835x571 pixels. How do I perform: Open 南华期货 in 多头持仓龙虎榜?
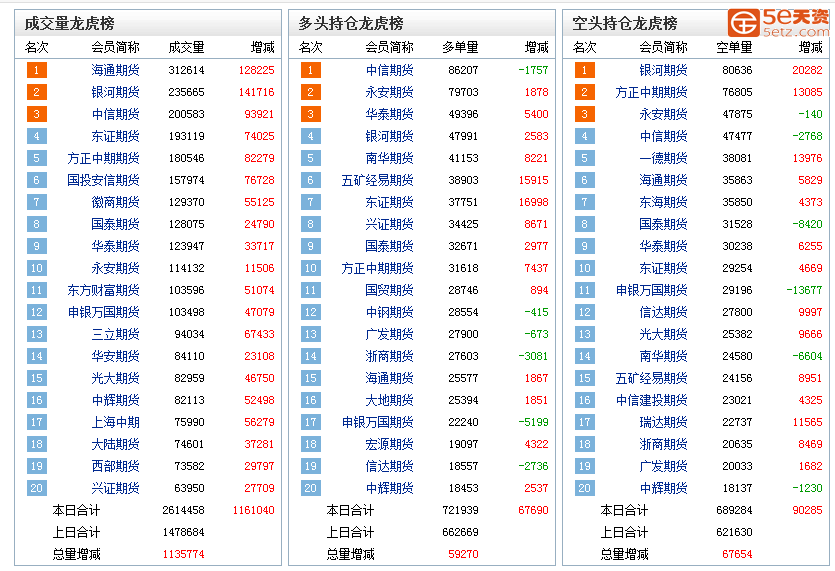(389, 158)
